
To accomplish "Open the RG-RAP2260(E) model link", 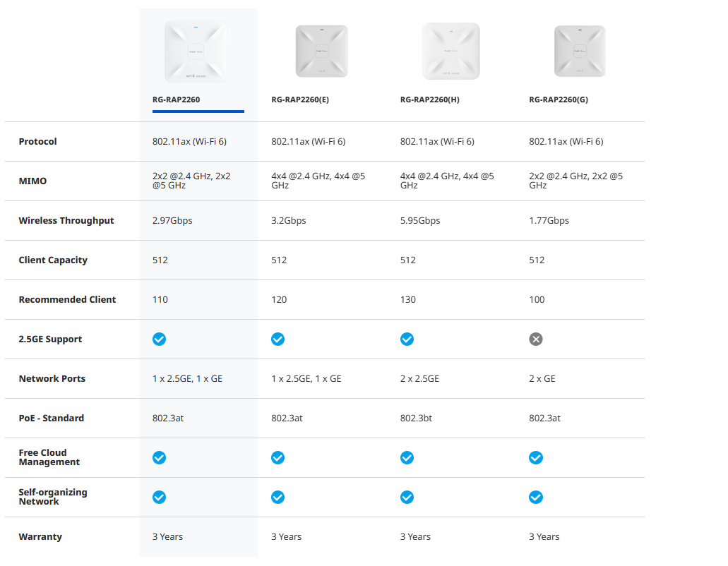I will pos(300,100).
